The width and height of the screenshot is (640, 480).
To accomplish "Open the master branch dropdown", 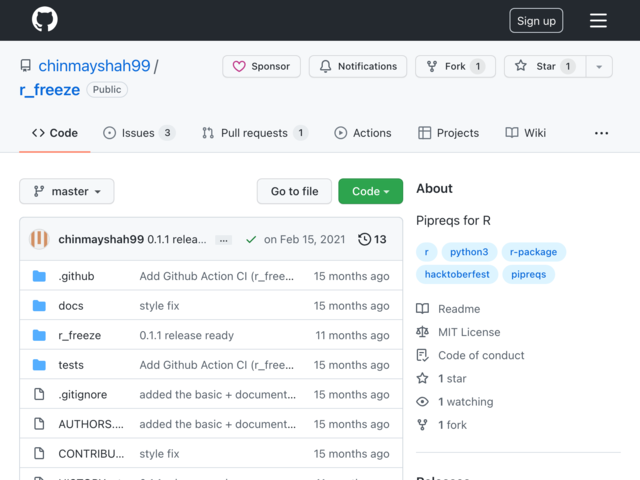I will coord(67,191).
